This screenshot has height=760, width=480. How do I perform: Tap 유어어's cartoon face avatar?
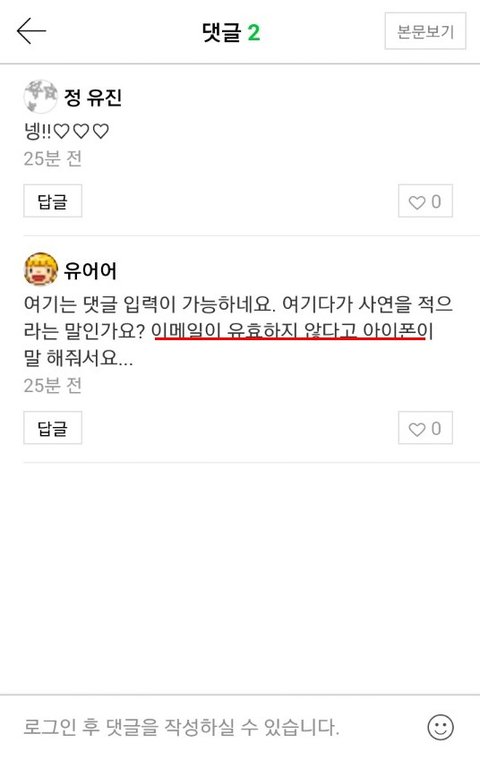point(41,269)
